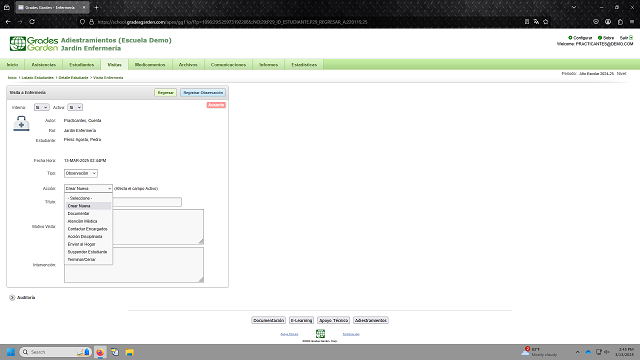Open the Firefox hamburger menu
Screen dimensions: 640x360
point(632,22)
